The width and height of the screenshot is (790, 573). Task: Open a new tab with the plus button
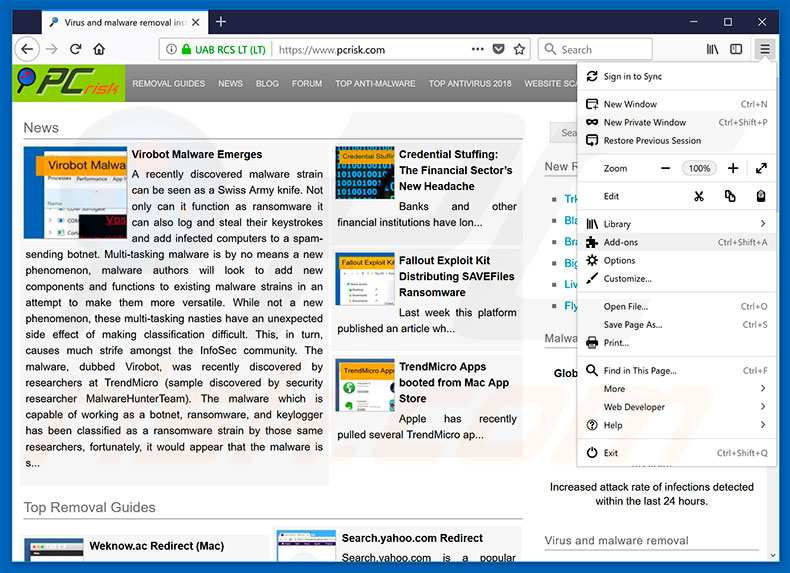click(x=221, y=22)
